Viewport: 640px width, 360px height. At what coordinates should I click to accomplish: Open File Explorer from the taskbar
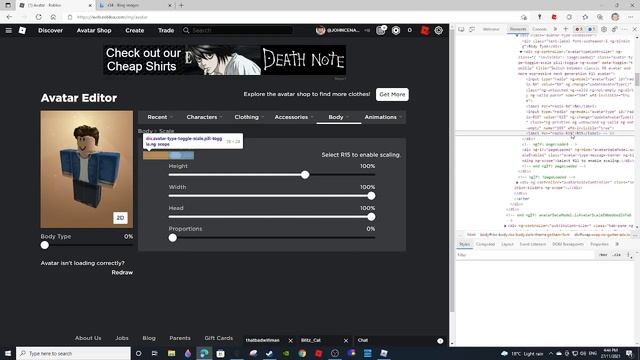point(171,353)
